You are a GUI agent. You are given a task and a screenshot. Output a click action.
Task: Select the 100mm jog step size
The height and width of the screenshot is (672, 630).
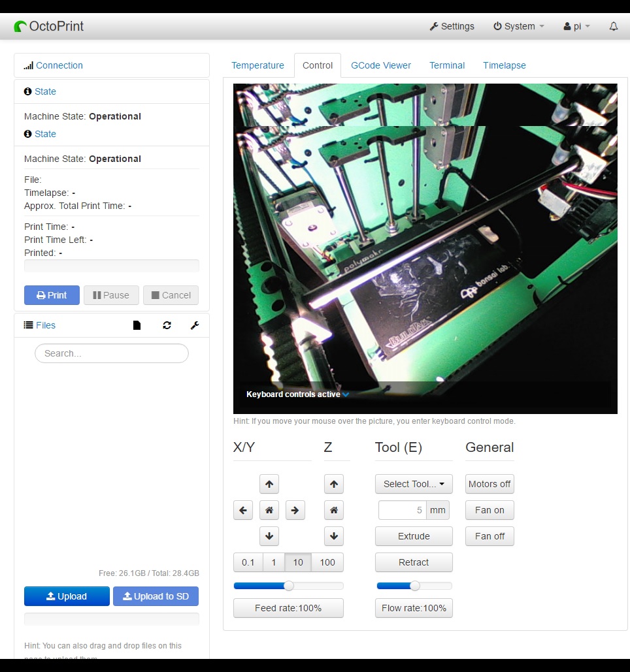point(327,562)
